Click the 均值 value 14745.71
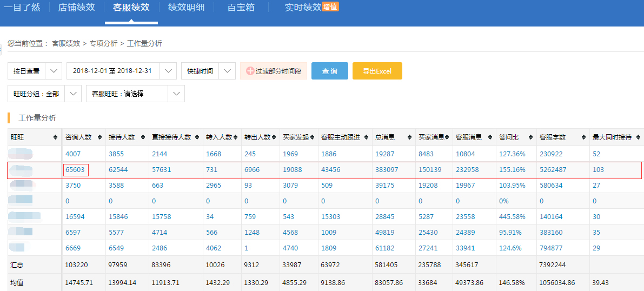644x291 pixels. [x=78, y=283]
